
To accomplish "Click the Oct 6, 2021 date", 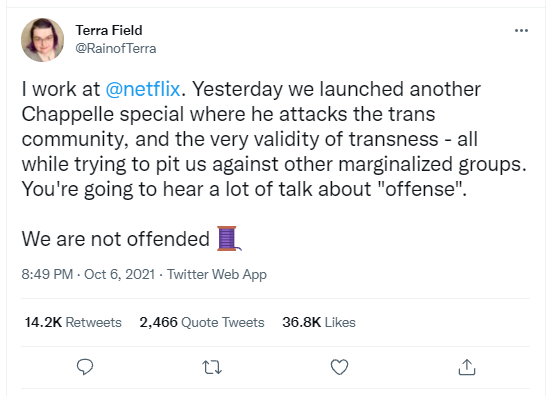I will pos(119,274).
